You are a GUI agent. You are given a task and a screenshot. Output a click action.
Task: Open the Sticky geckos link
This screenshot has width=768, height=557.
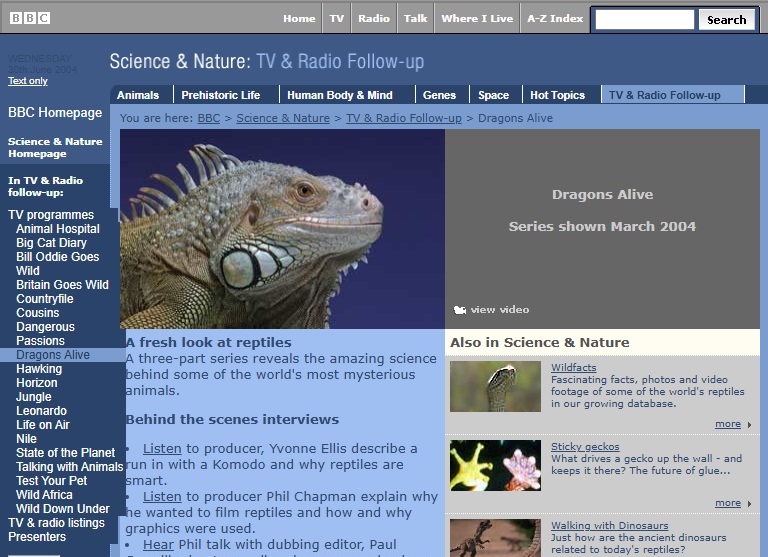[x=585, y=447]
